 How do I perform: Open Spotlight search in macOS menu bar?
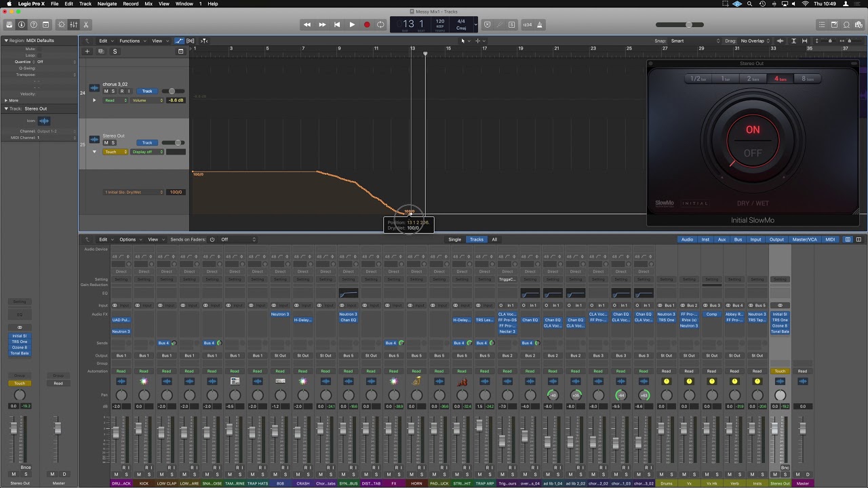click(x=749, y=3)
